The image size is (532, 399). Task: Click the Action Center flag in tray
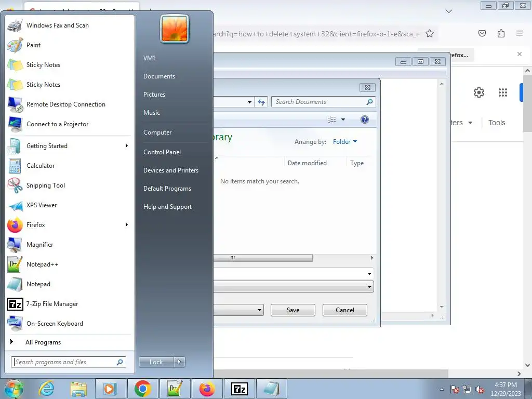tap(454, 389)
